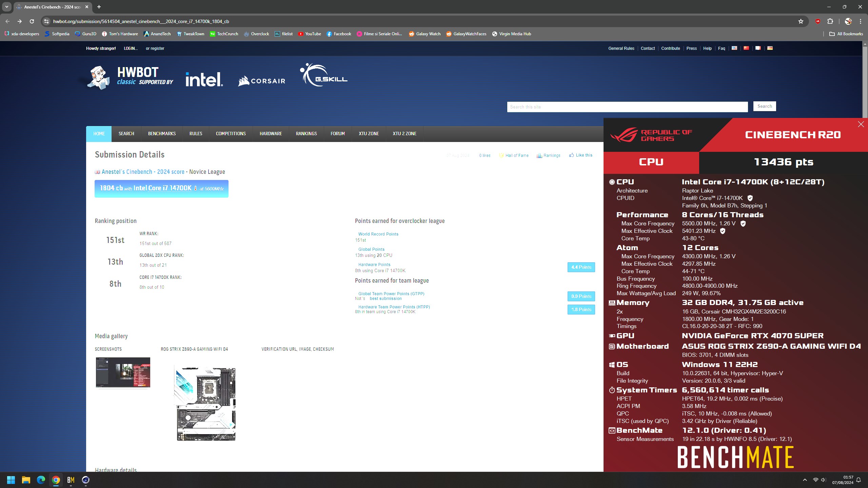Open Hardware Points link
This screenshot has width=868, height=488.
[374, 265]
